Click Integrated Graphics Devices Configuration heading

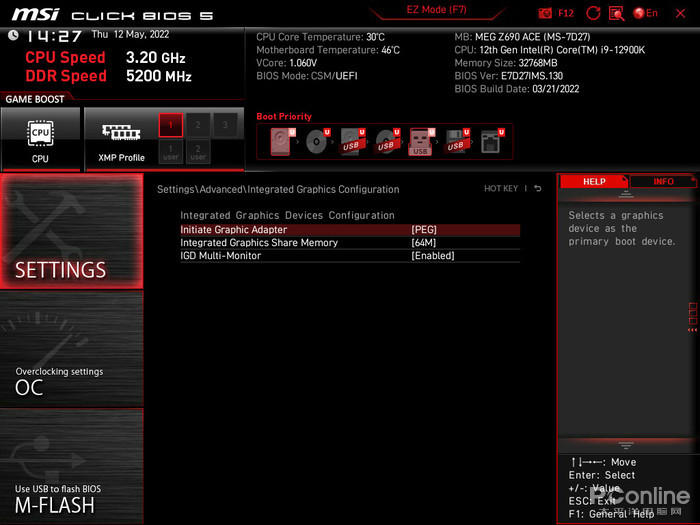click(x=287, y=215)
